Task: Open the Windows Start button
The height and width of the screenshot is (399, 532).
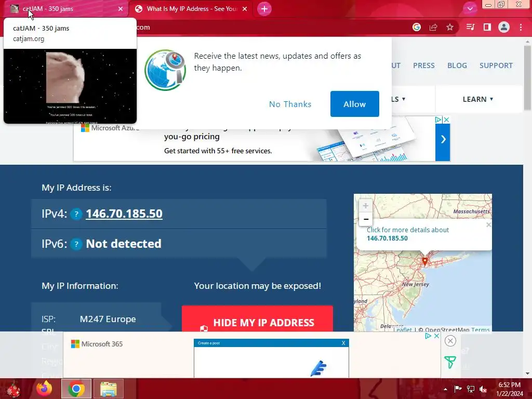Action: [14, 389]
